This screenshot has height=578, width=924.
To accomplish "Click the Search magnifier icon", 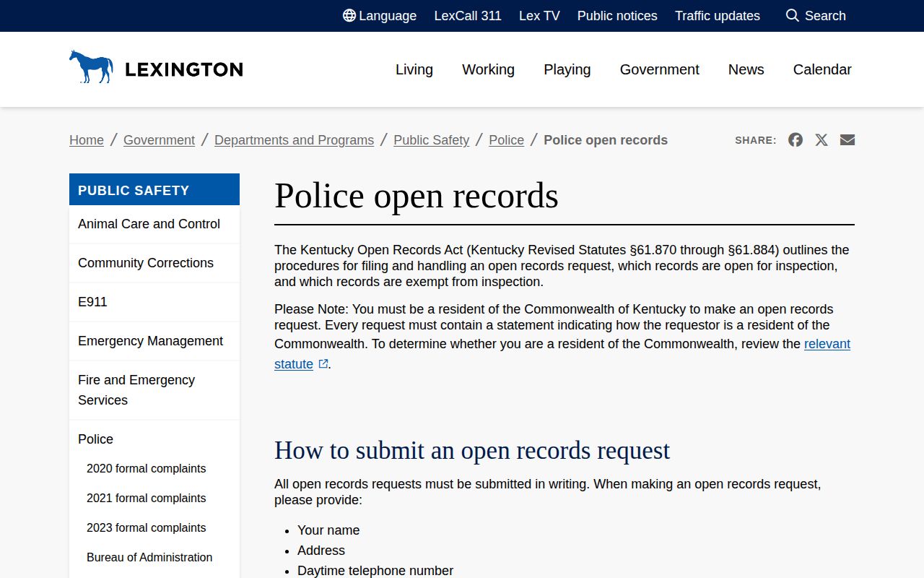I will [x=792, y=16].
